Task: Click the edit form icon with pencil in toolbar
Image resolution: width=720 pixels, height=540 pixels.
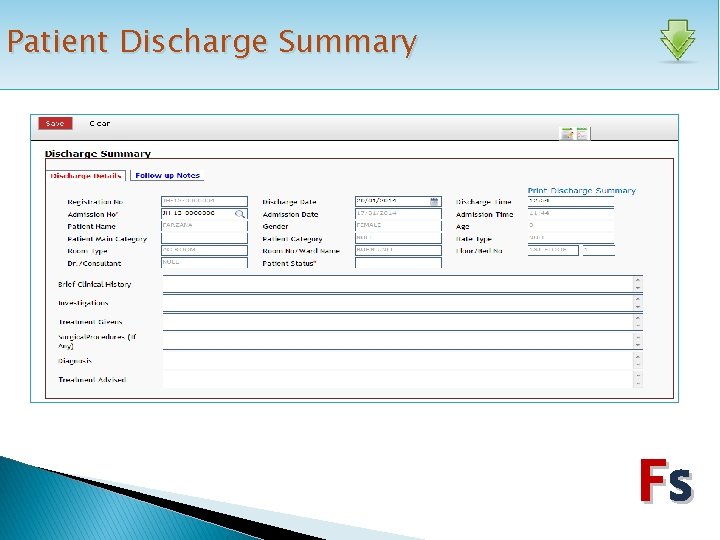Action: point(568,134)
